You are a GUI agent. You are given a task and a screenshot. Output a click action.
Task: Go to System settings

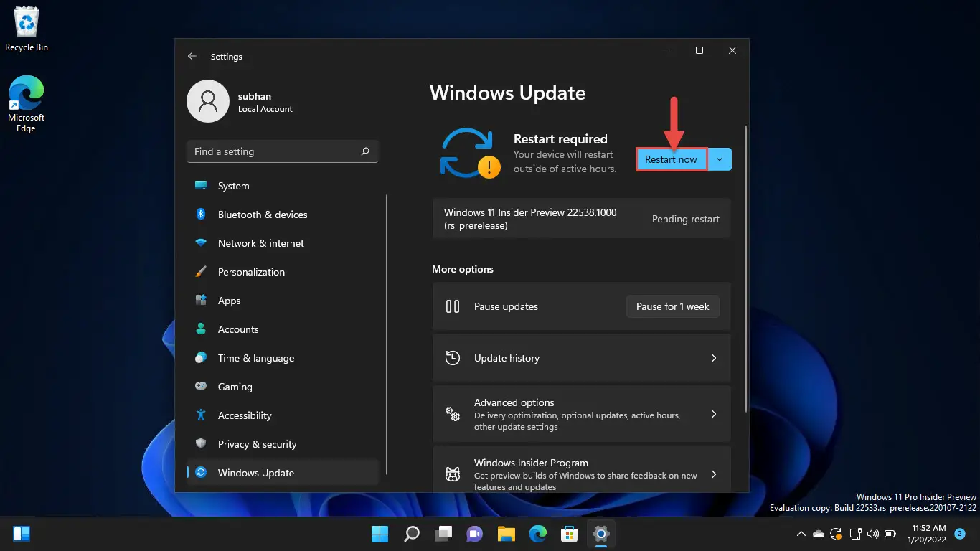click(282, 186)
